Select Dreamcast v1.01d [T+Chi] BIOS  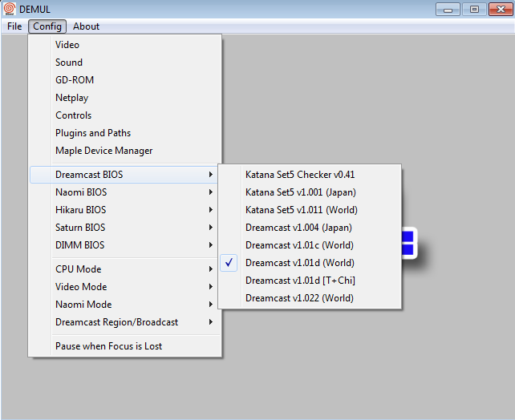coord(310,281)
